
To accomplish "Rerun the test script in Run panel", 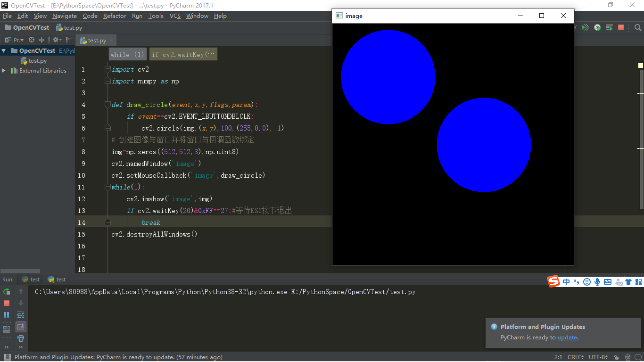I will tap(7, 292).
